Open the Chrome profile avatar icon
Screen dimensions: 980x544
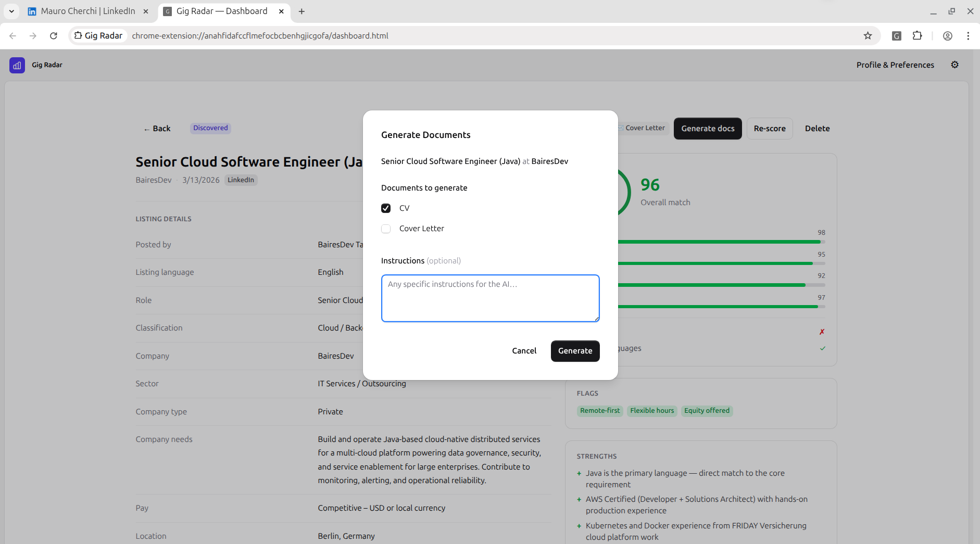point(947,35)
